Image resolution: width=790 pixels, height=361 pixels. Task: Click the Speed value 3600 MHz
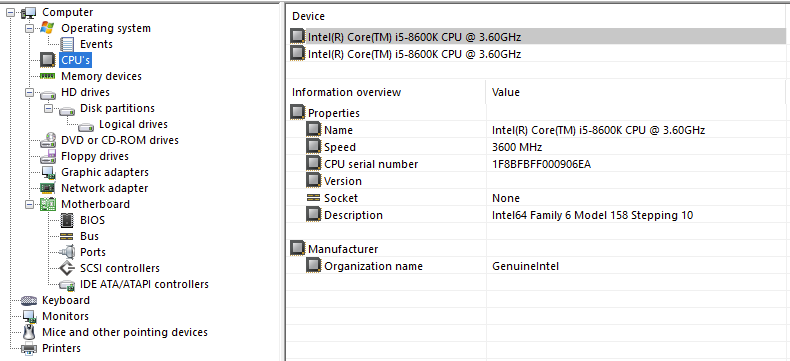[517, 148]
